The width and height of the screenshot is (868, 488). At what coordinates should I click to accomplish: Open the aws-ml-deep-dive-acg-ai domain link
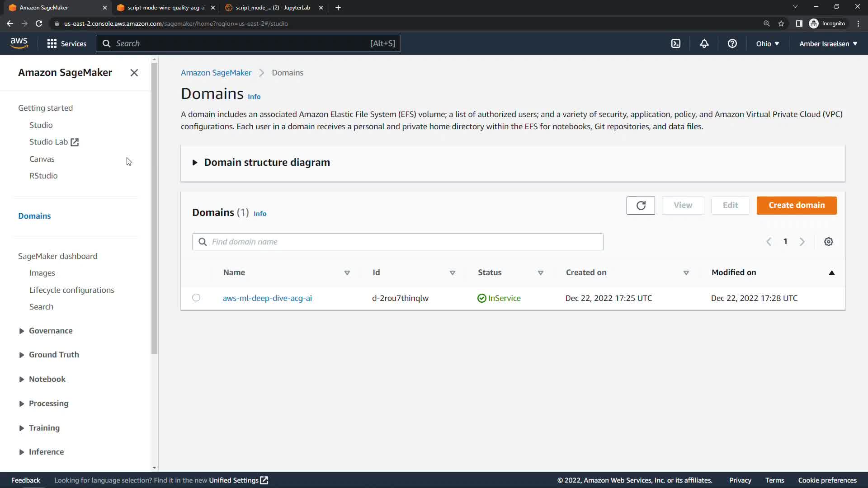[x=267, y=298]
